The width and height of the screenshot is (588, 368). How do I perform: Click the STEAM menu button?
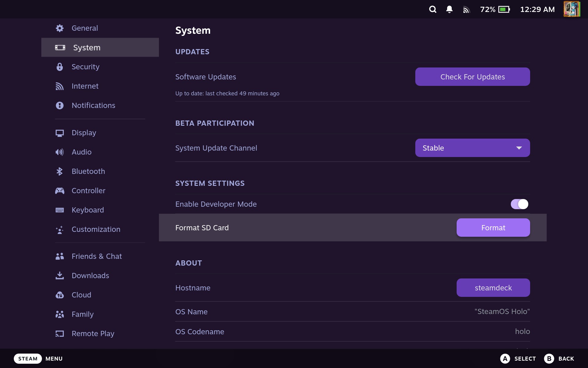(x=28, y=358)
